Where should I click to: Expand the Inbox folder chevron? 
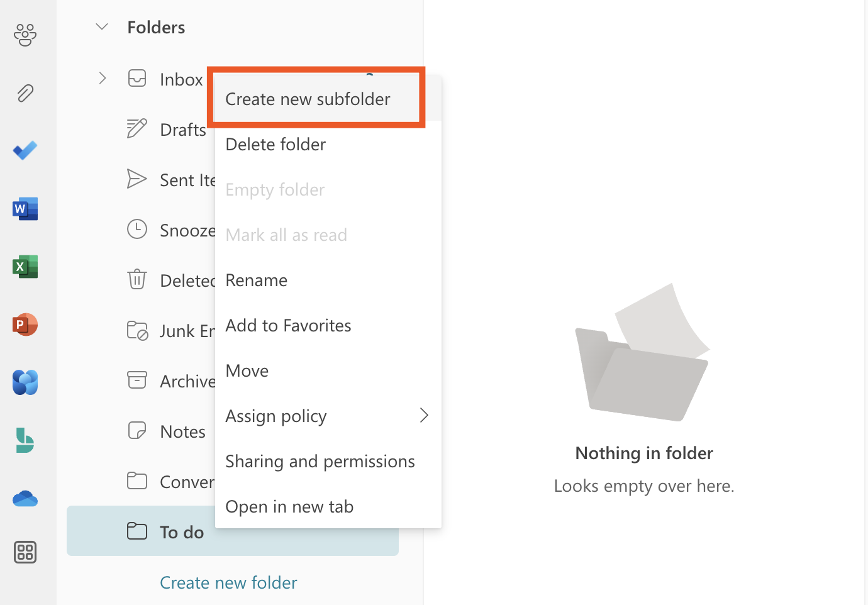(x=103, y=79)
